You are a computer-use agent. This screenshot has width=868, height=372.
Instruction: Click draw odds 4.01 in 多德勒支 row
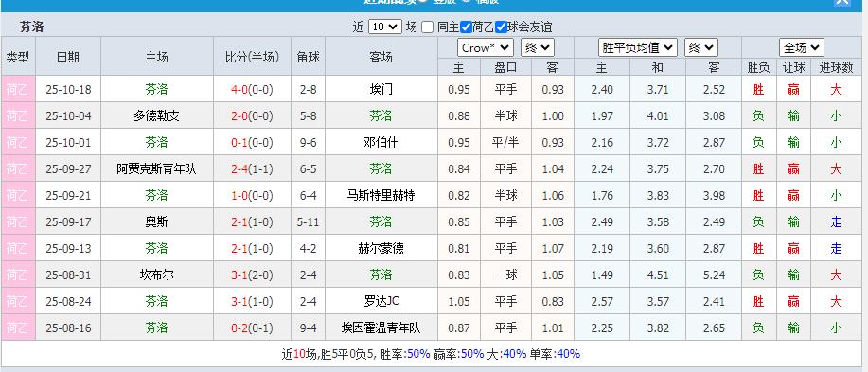(x=658, y=115)
